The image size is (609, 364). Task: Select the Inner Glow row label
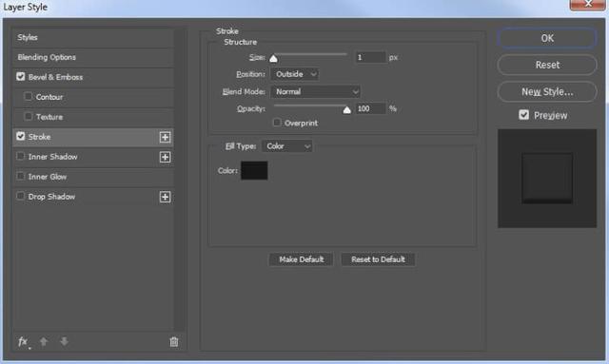pos(48,177)
